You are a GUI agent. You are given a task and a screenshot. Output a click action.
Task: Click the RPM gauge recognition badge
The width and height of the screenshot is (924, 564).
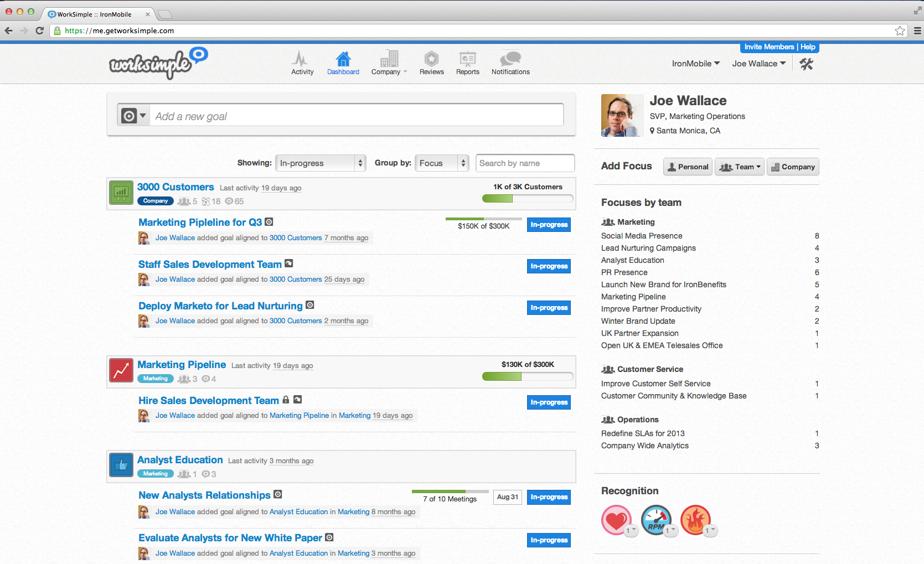(656, 520)
